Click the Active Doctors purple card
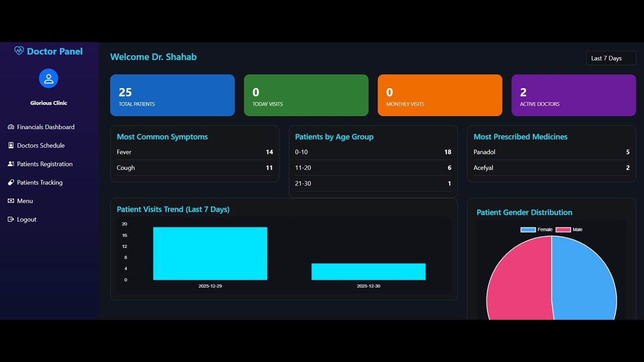The width and height of the screenshot is (644, 362). (574, 95)
